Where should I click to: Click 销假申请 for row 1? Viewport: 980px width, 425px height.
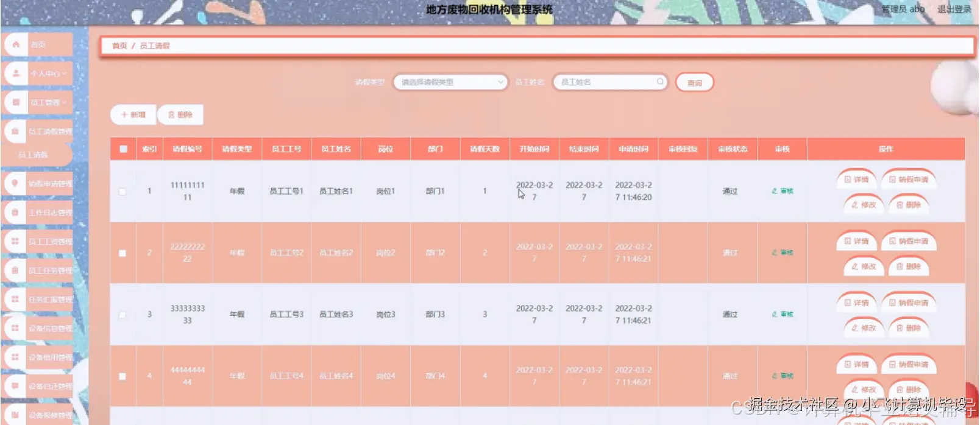click(x=909, y=180)
